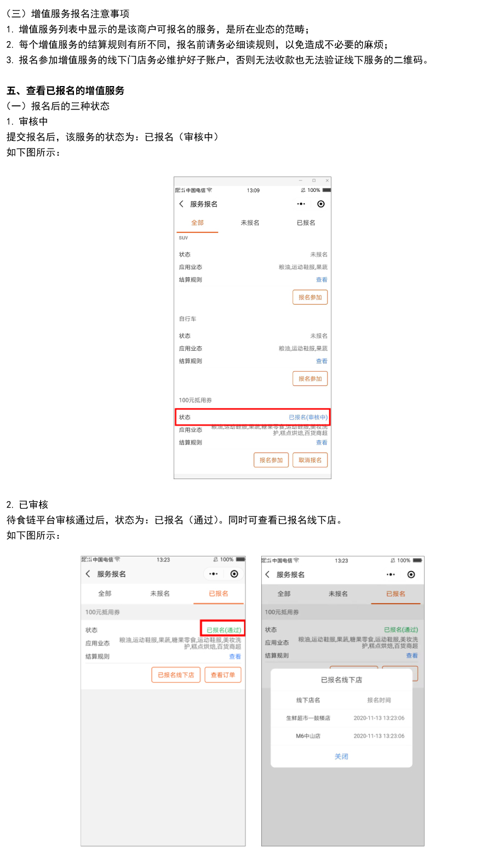Screen dimensions: 504x859
Task: Click back arrow in the popup dialog screenshot
Action: [x=267, y=574]
